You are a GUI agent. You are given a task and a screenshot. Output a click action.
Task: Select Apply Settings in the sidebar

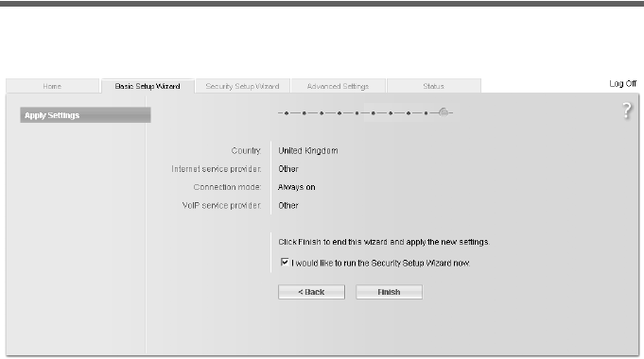tap(85, 115)
